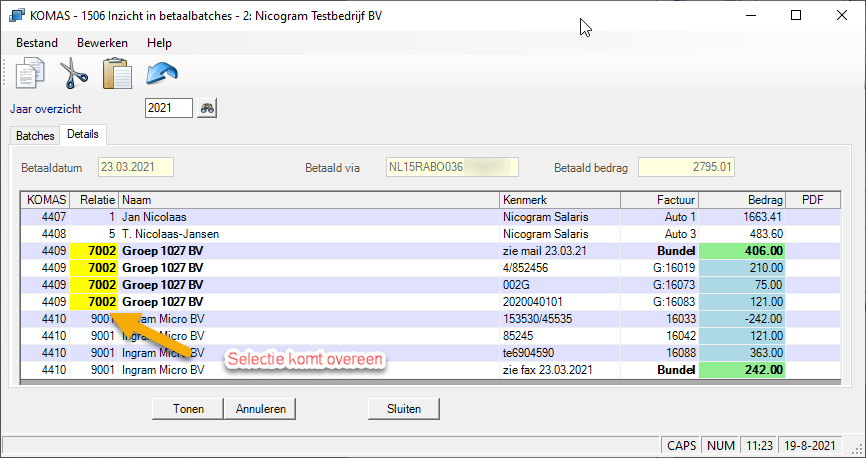The image size is (866, 458).
Task: Click factuur Auto 3 cell
Action: (659, 234)
